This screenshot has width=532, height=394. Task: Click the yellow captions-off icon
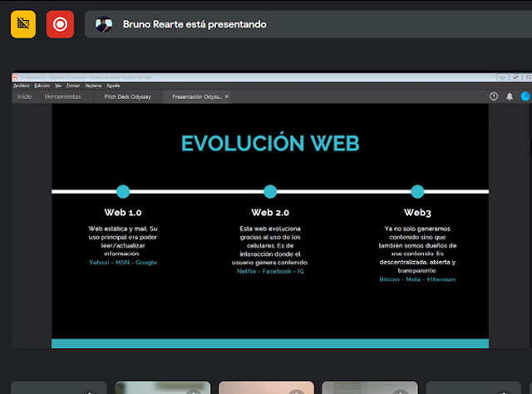coord(23,24)
